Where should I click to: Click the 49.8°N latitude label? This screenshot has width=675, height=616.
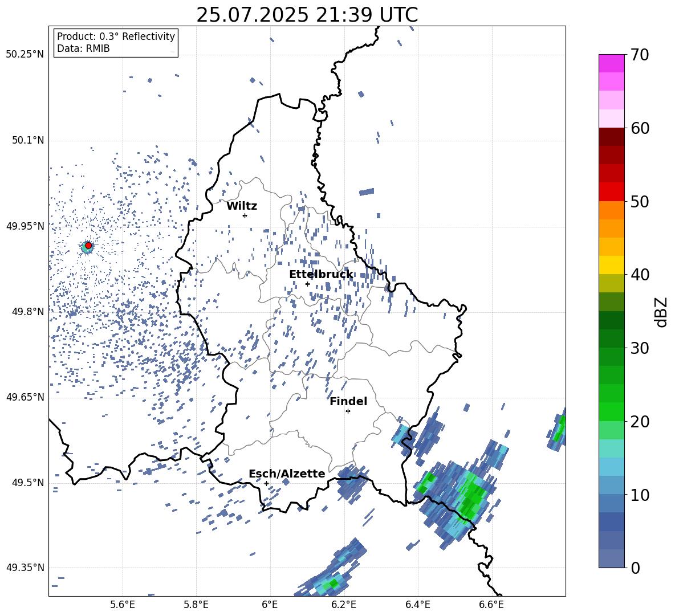(27, 312)
